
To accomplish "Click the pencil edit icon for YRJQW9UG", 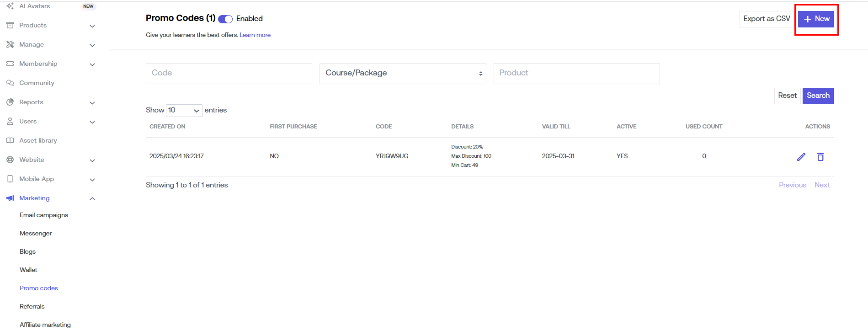I will [801, 157].
